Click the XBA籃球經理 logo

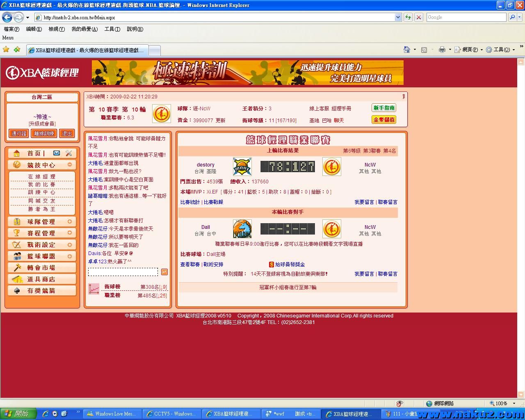point(42,73)
